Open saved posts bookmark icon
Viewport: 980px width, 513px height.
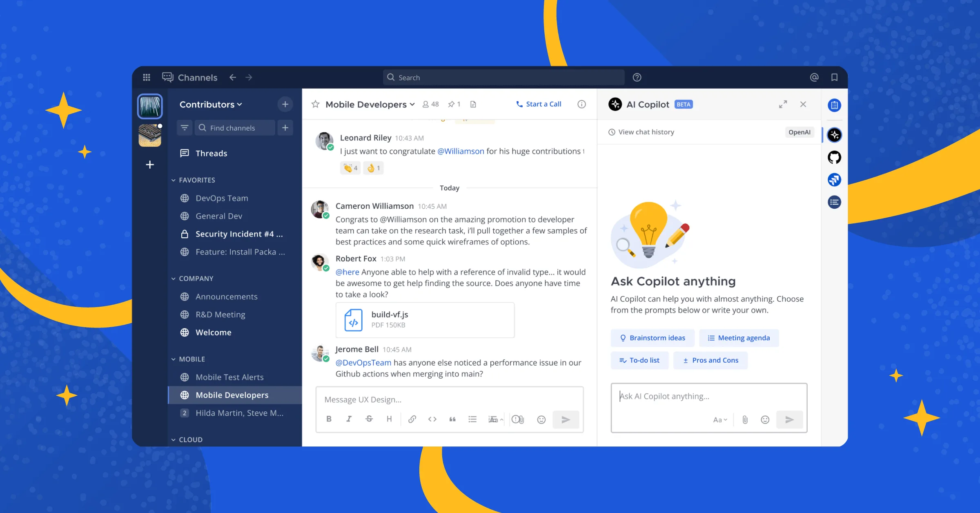[834, 77]
